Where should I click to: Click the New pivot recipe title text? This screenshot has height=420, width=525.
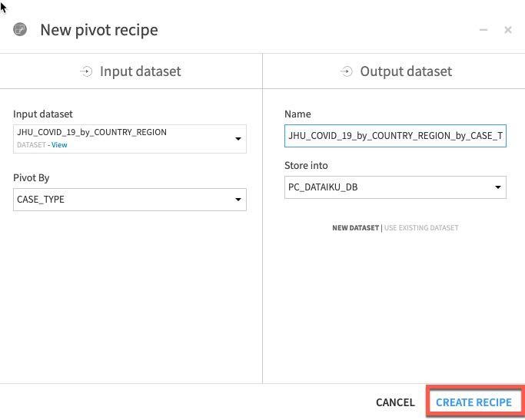99,30
